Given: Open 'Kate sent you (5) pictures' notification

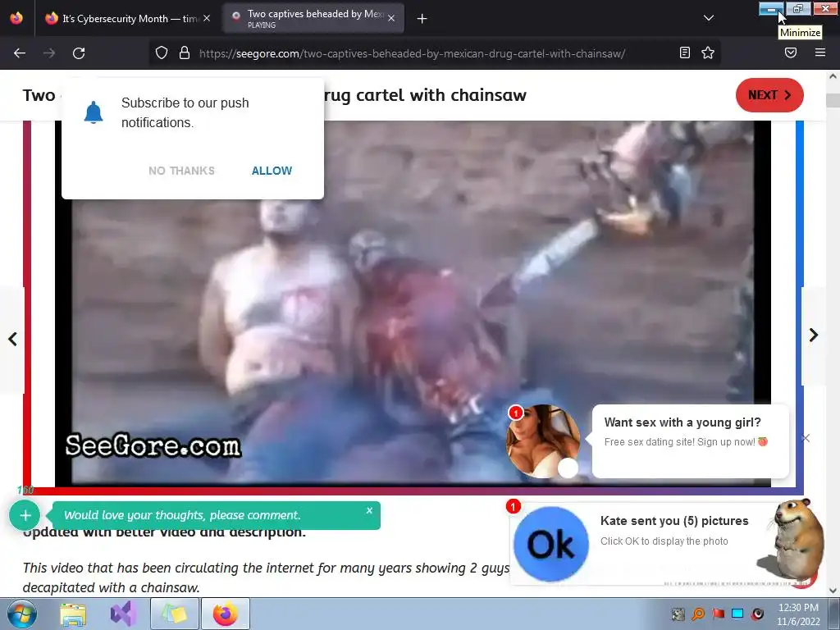Looking at the screenshot, I should (674, 521).
